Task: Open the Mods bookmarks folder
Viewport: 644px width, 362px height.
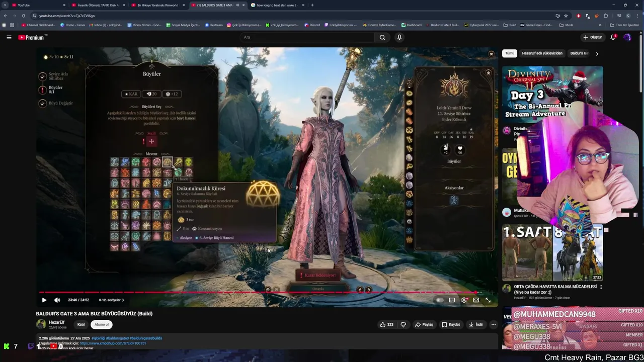Action: click(566, 25)
